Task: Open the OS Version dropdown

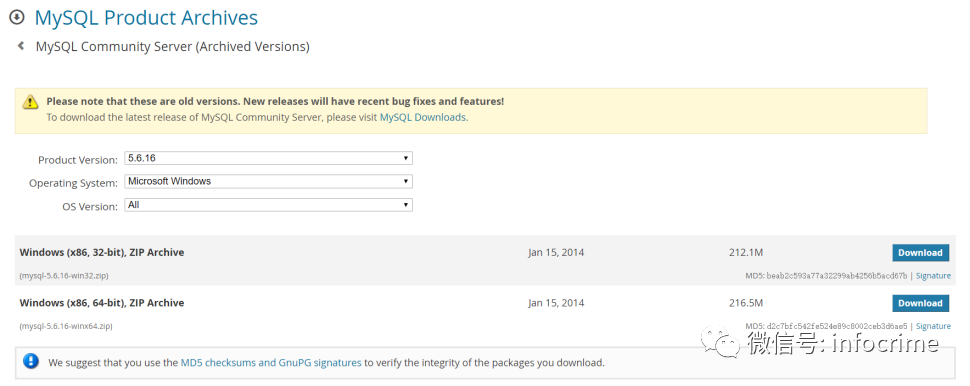Action: coord(268,205)
